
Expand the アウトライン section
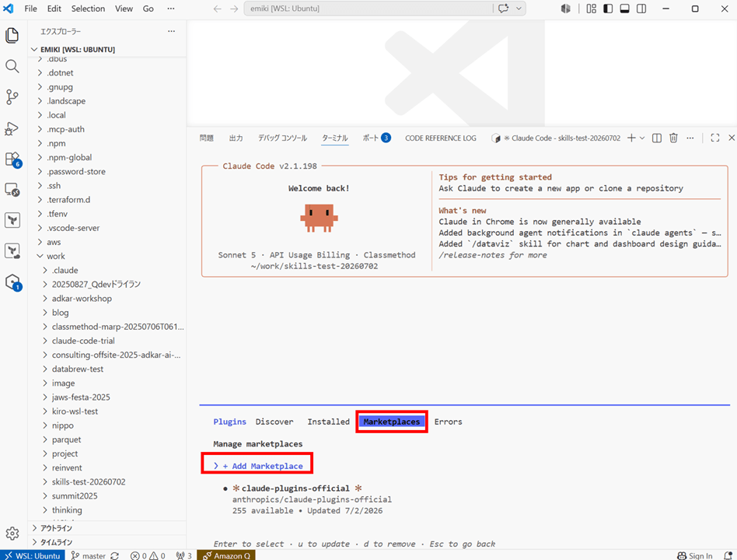107,528
